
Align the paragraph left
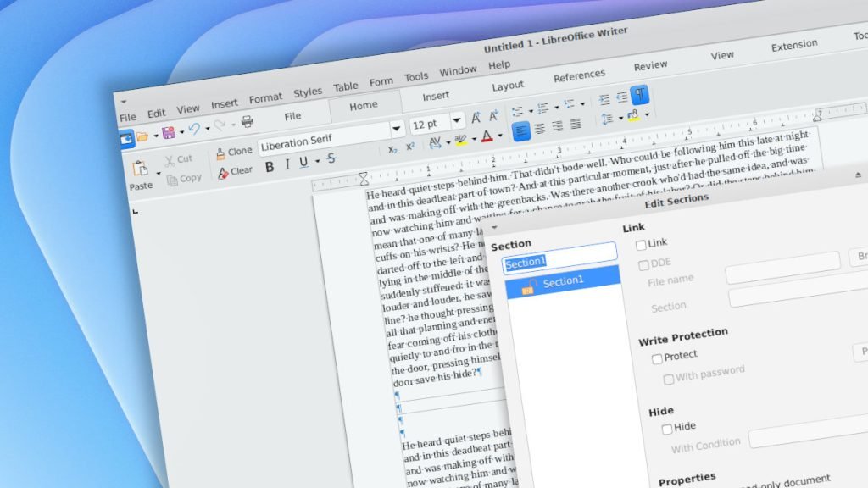click(x=521, y=131)
